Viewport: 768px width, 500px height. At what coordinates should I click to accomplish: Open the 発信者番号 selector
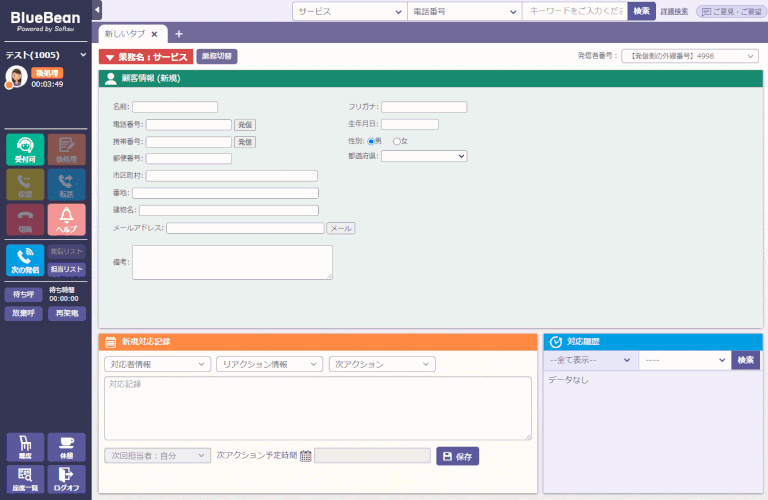tap(688, 57)
